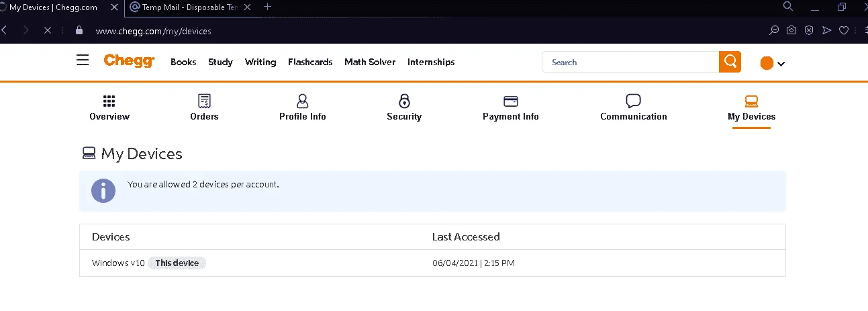This screenshot has height=311, width=868.
Task: Click the orange search magnifier button
Action: (x=730, y=62)
